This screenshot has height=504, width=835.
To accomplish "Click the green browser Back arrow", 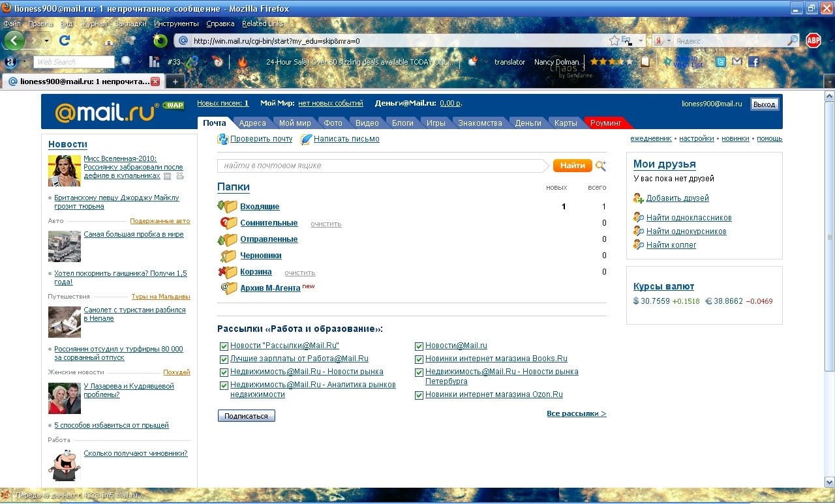I will click(14, 40).
